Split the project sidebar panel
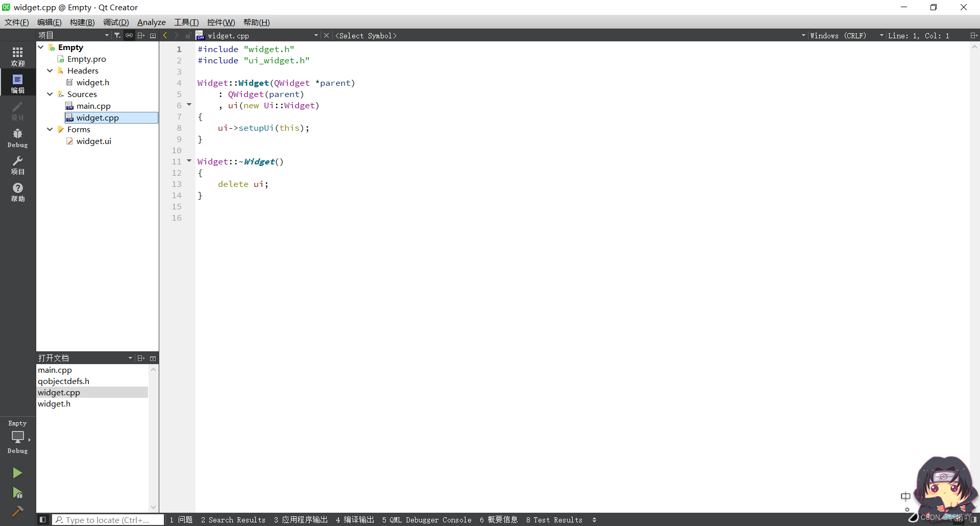The height and width of the screenshot is (526, 980). [141, 35]
